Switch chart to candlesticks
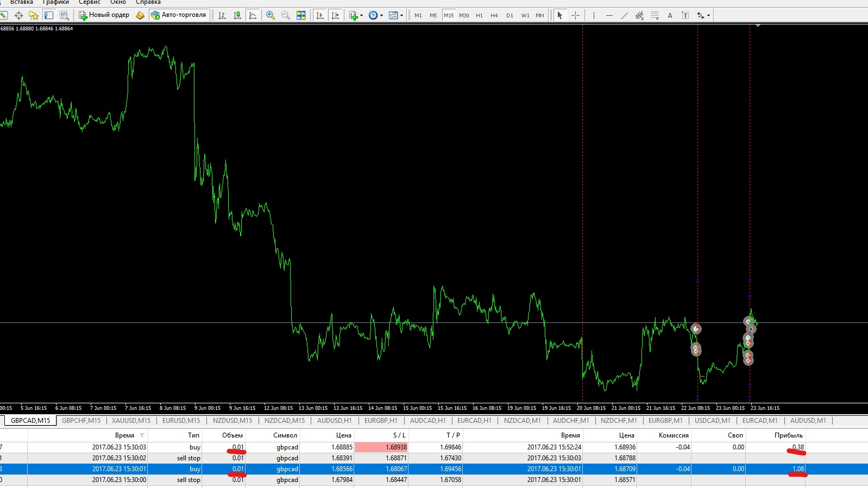The image size is (868, 488). tap(237, 15)
